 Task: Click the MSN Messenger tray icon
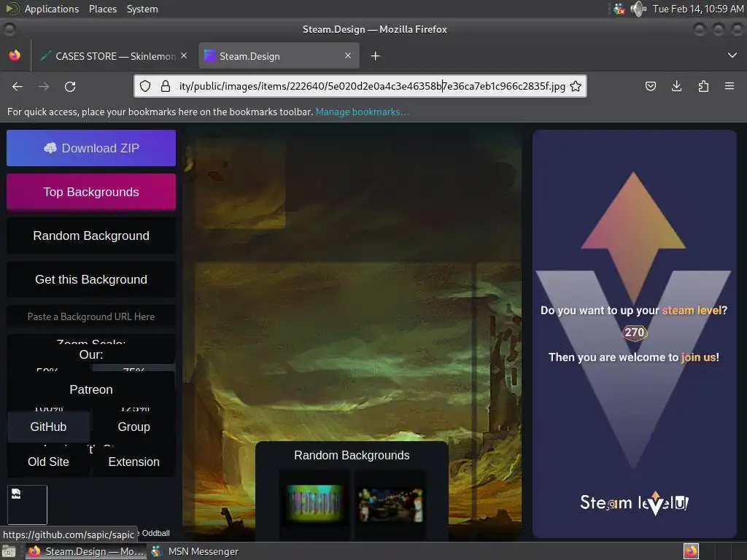click(619, 9)
